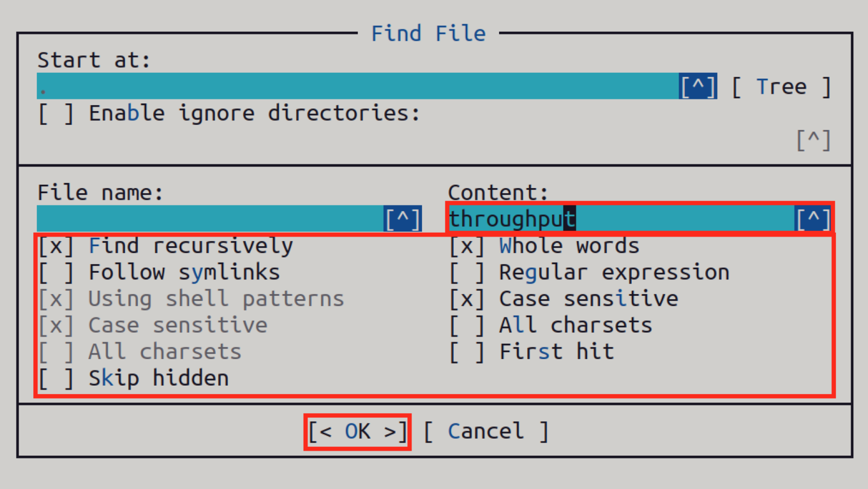Click the File name input field
Screen dimensions: 868x489
pyautogui.click(x=209, y=219)
